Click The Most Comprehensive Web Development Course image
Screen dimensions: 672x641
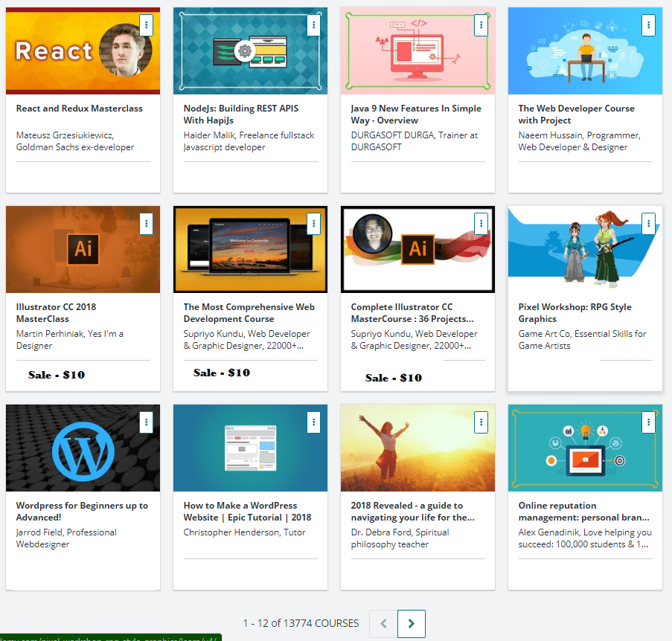coord(250,249)
